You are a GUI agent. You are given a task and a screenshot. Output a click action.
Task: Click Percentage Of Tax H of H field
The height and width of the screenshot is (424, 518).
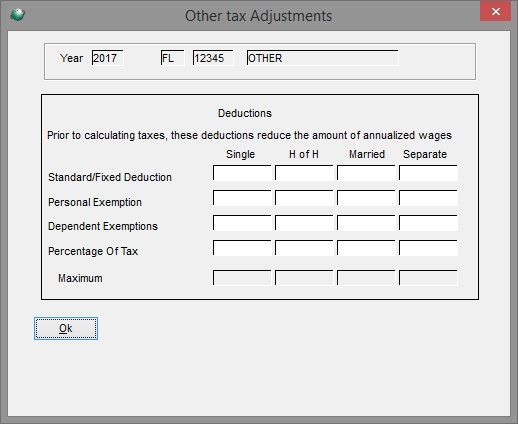304,248
